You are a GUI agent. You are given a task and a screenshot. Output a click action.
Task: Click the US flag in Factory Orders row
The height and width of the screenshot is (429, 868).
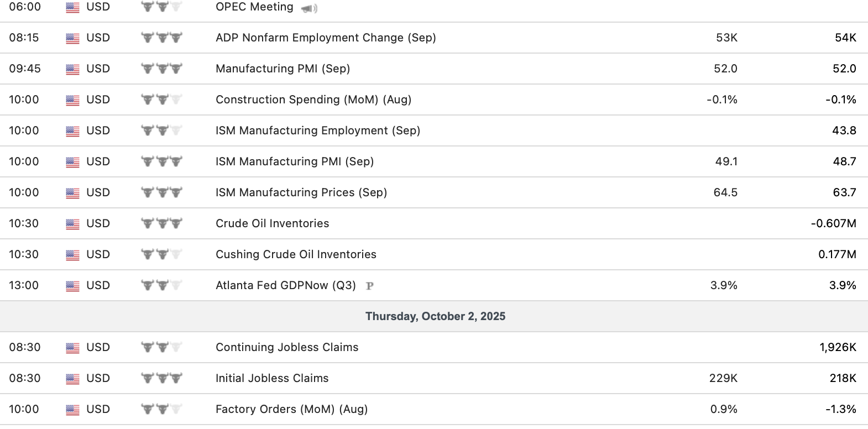[72, 410]
